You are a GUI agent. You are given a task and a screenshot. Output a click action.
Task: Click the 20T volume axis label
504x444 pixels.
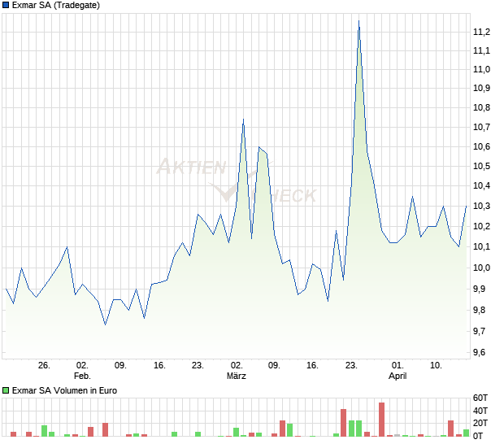[481, 424]
